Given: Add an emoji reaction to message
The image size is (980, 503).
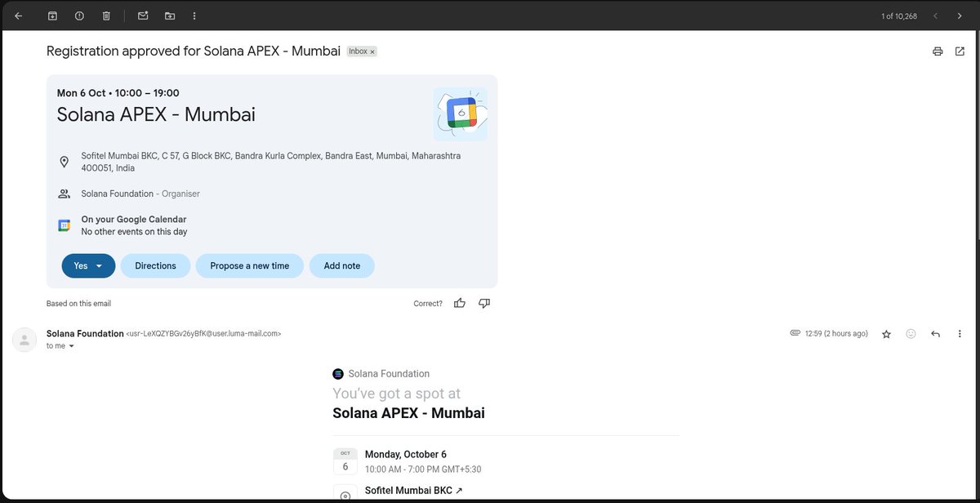Looking at the screenshot, I should pos(911,334).
